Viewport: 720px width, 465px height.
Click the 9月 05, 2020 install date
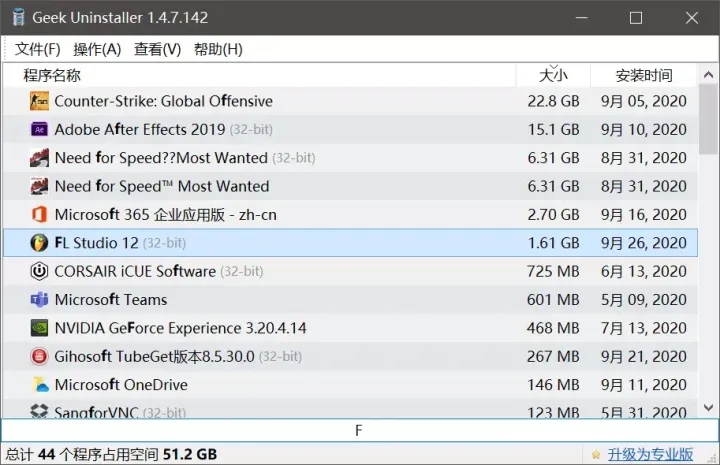[x=644, y=101]
